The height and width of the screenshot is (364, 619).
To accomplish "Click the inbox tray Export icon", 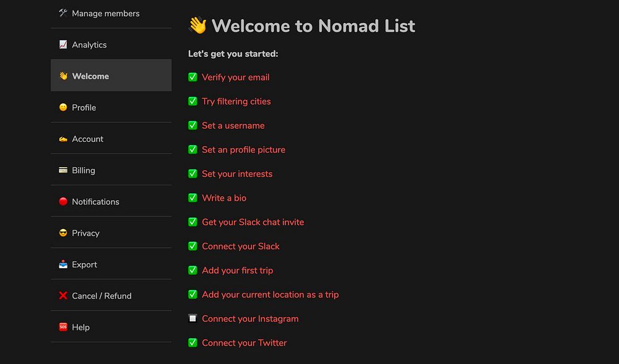I will [x=63, y=264].
